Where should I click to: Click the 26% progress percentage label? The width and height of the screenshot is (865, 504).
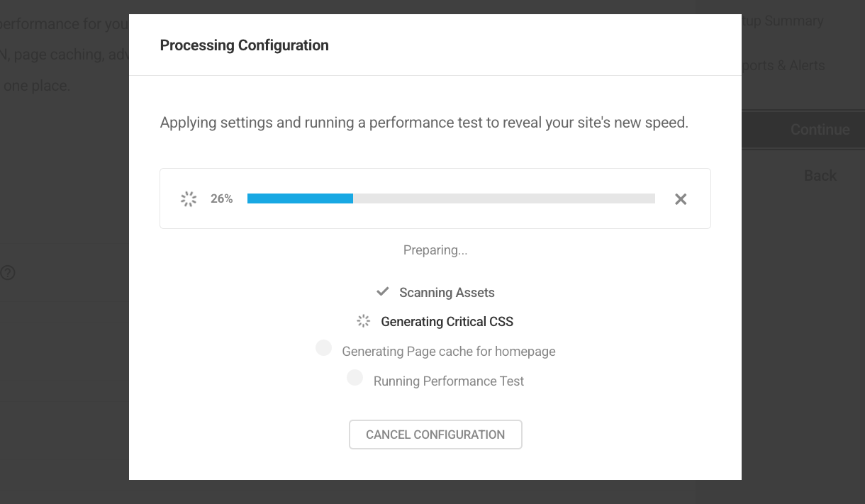(222, 199)
